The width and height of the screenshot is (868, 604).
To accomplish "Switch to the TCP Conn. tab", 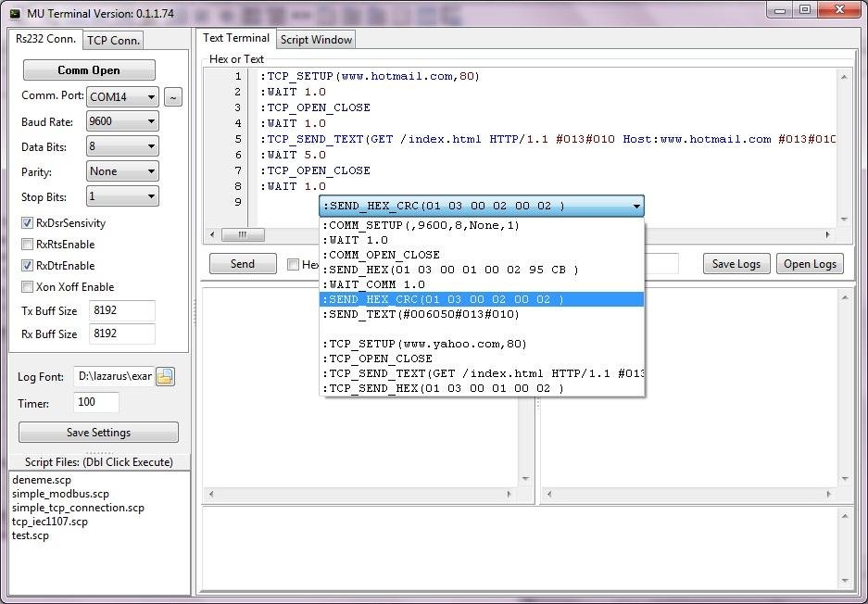I will [x=113, y=40].
